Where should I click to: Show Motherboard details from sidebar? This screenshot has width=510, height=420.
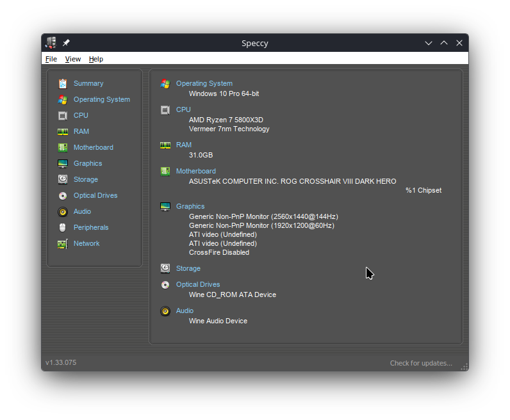[x=94, y=148]
